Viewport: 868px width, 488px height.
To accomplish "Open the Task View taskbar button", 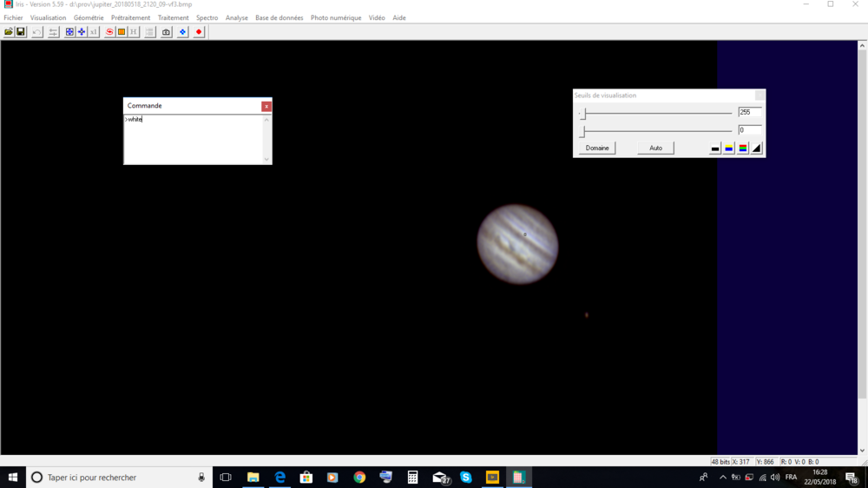I will pos(226,477).
